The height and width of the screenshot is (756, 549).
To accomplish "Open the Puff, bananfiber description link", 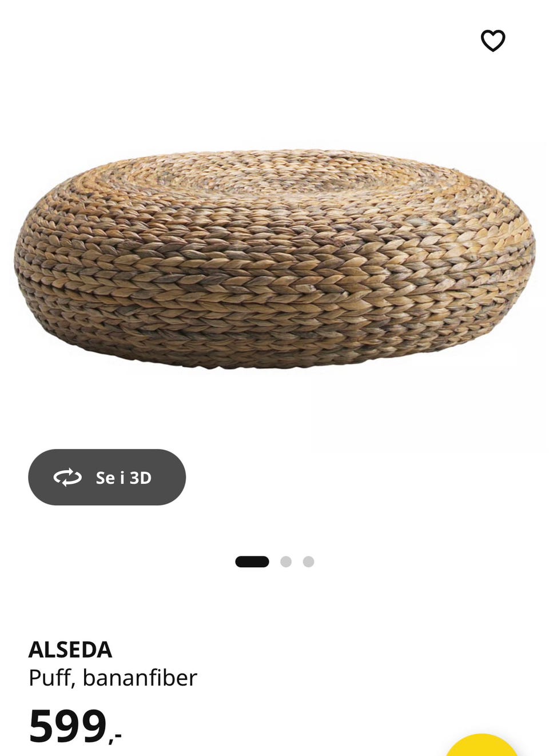I will tap(113, 678).
